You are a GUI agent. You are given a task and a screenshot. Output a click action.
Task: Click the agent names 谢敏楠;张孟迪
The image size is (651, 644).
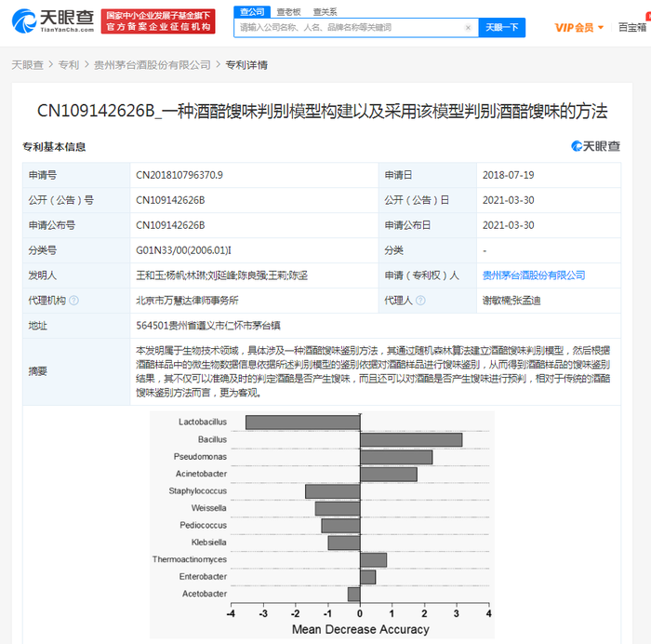tap(511, 301)
